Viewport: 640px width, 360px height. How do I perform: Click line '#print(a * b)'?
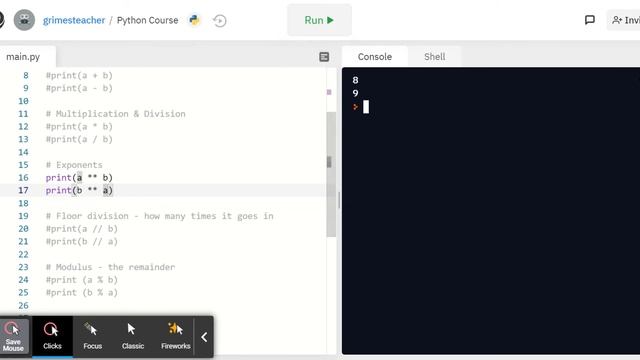pos(79,127)
